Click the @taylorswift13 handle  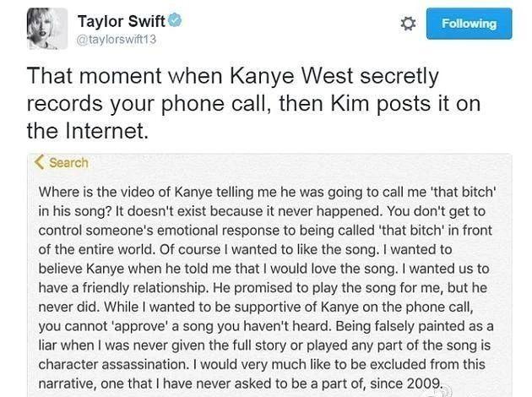(x=117, y=39)
